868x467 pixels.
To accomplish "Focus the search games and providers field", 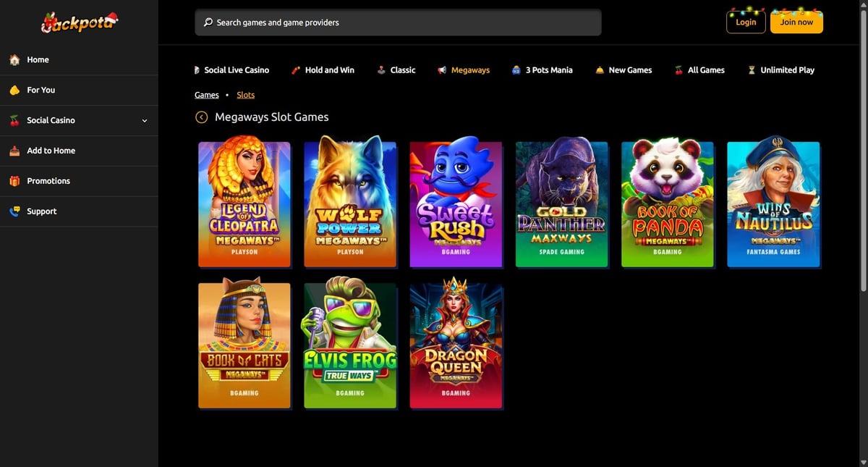I will pos(398,22).
